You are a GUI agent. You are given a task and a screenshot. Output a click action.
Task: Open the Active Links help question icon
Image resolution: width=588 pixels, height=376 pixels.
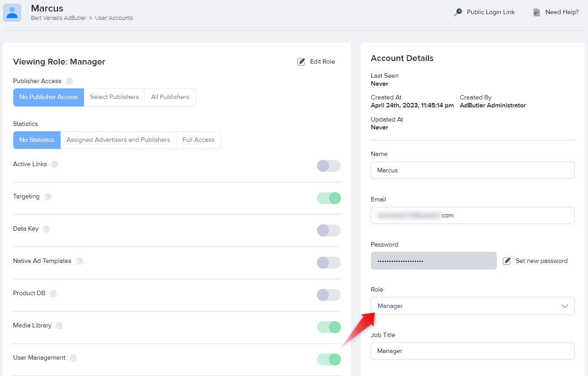55,164
